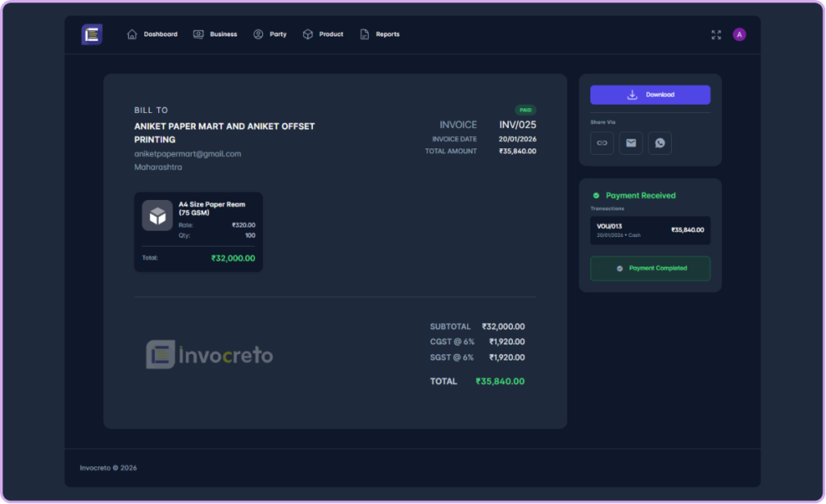826x504 pixels.
Task: Open the Reports section
Action: pyautogui.click(x=380, y=35)
